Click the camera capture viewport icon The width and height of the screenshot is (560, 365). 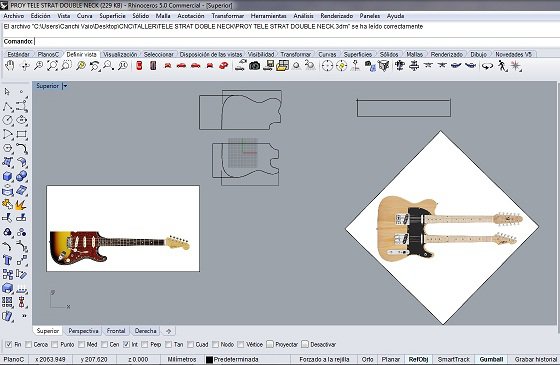(254, 65)
